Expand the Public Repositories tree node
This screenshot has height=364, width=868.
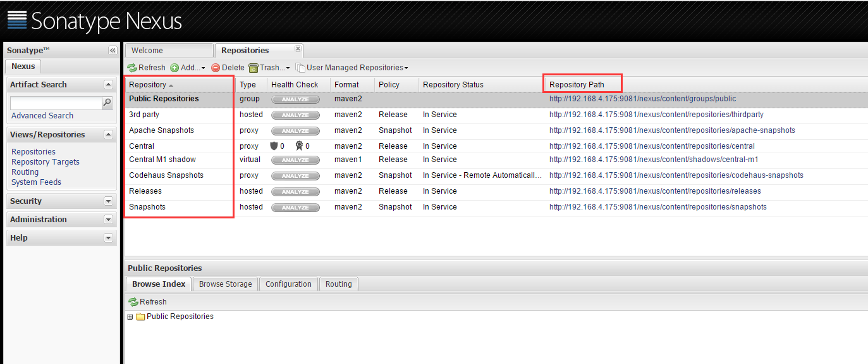(x=130, y=317)
